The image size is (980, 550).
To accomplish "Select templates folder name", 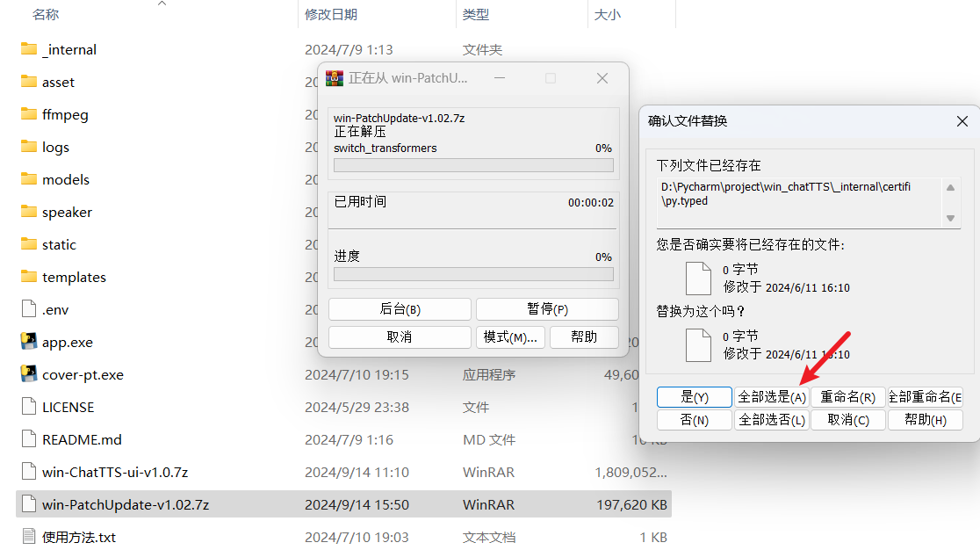I will (x=74, y=277).
